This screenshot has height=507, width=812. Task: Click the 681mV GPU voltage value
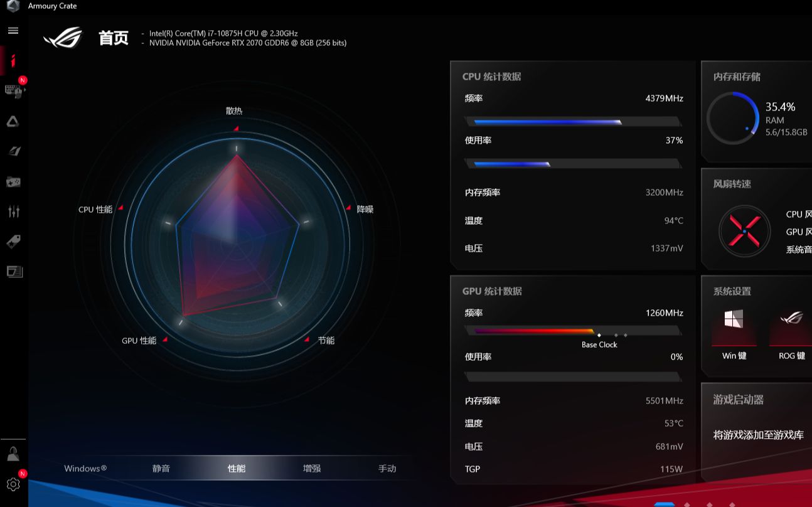(670, 447)
